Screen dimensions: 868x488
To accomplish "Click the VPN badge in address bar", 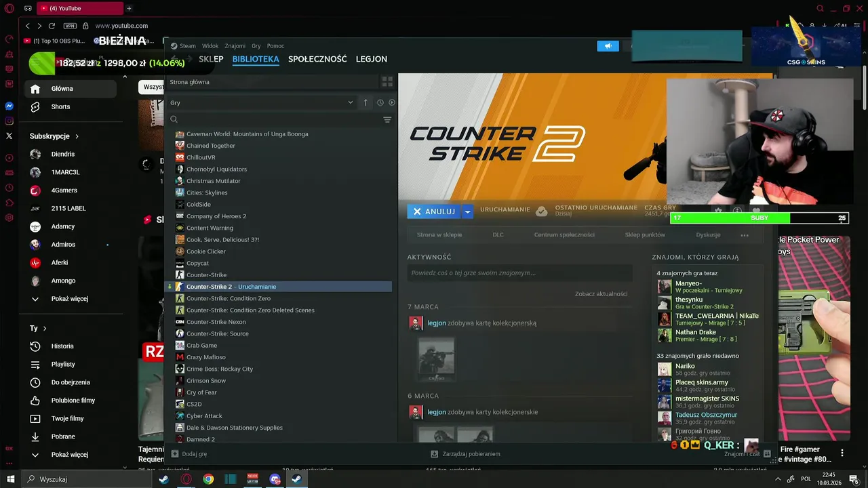I will (x=70, y=26).
